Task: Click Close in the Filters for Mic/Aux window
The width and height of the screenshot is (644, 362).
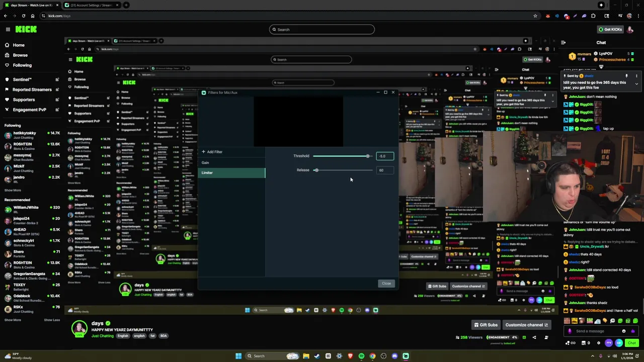Action: (x=386, y=284)
